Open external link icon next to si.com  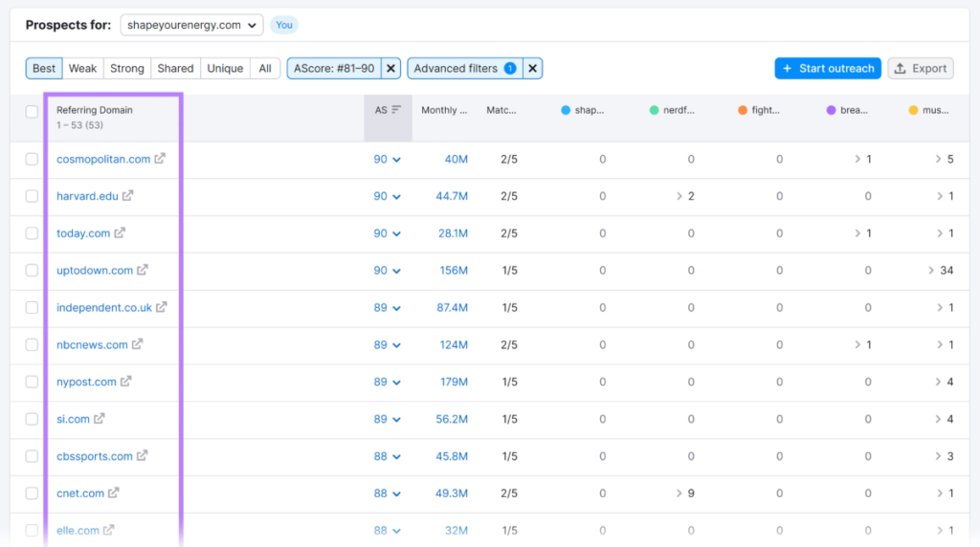100,418
